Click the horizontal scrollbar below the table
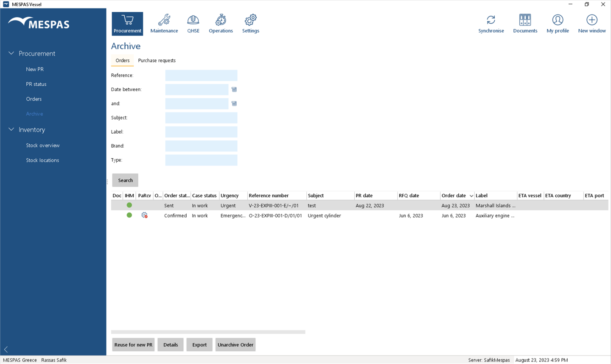This screenshot has height=364, width=611. point(208,332)
